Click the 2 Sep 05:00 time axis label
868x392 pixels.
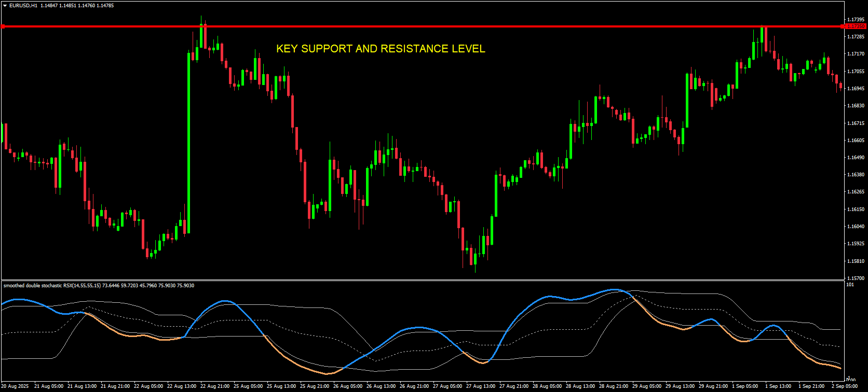[844, 386]
